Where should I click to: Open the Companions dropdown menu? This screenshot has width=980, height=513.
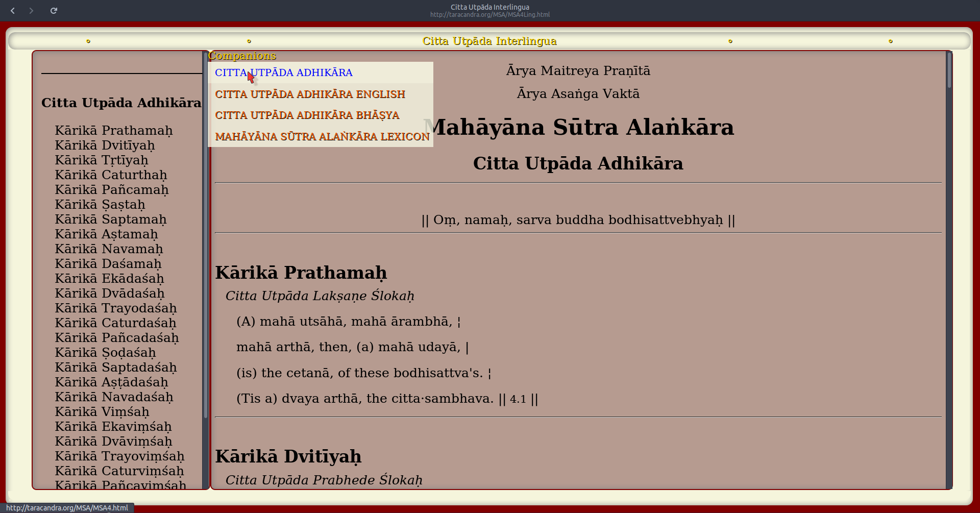[242, 56]
